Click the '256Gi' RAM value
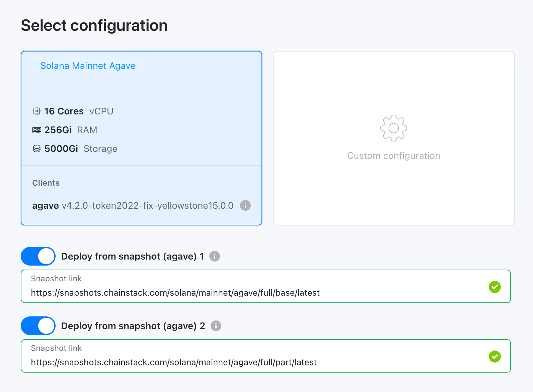This screenshot has width=533, height=392. 58,130
